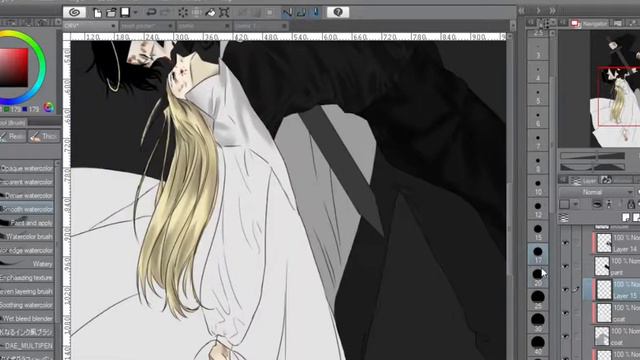Screen dimensions: 640x360
Task: Select the Smooth watercolor brush
Action: (27, 209)
